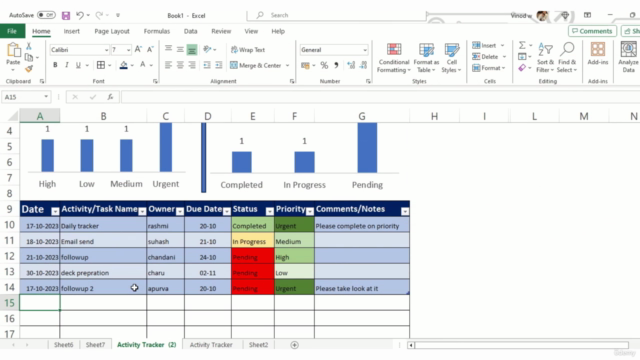Apply bottom align icon
The image size is (640, 360).
(191, 49)
